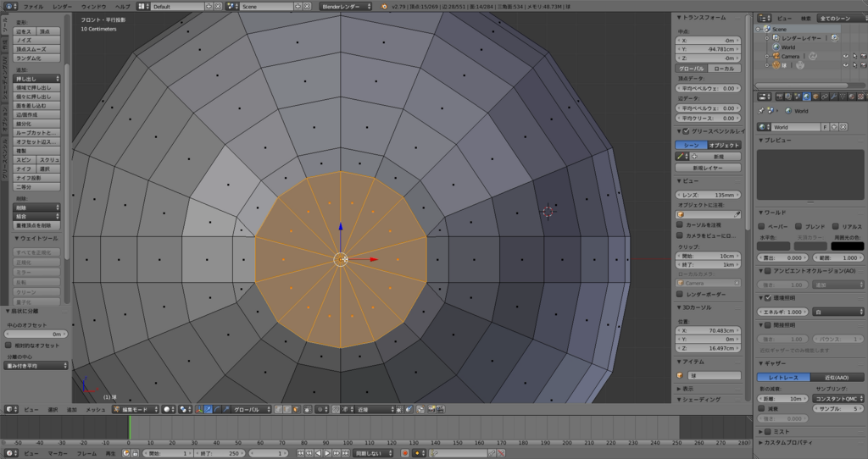Viewport: 868px width, 459px height.
Task: Open the Modifiers wrench icon tab
Action: pos(834,97)
